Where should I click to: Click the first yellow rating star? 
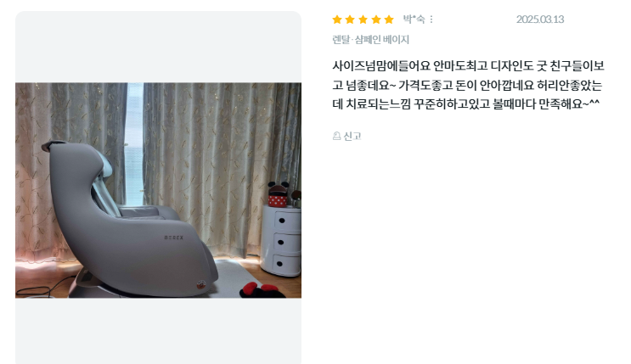pos(337,20)
